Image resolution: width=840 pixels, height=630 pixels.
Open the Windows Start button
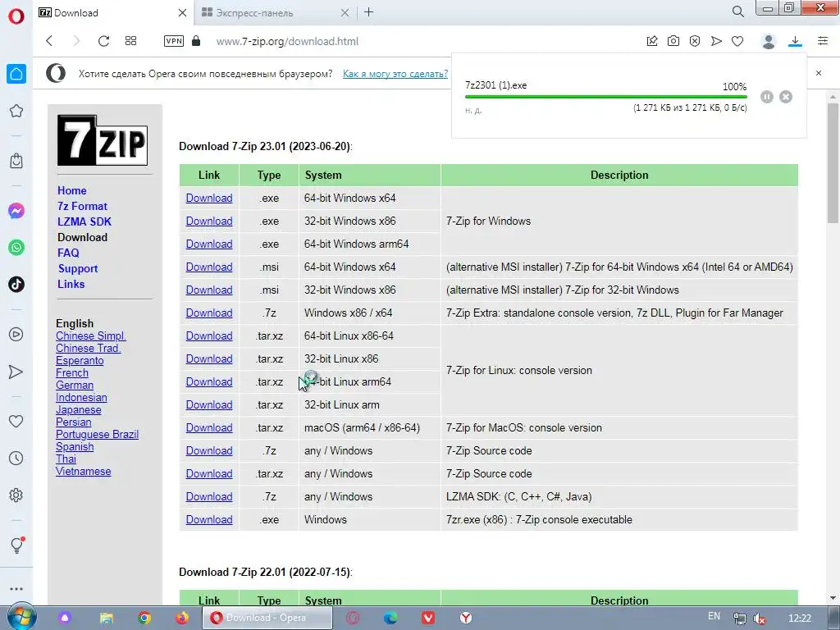21,618
